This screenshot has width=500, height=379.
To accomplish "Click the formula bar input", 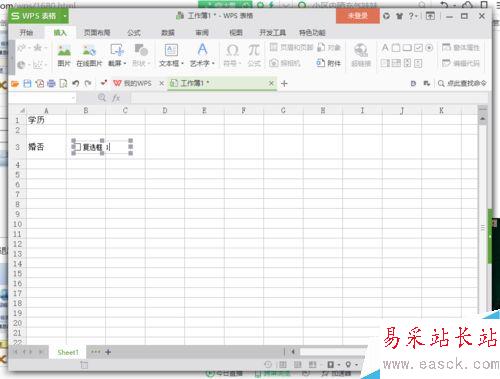I will 309,98.
